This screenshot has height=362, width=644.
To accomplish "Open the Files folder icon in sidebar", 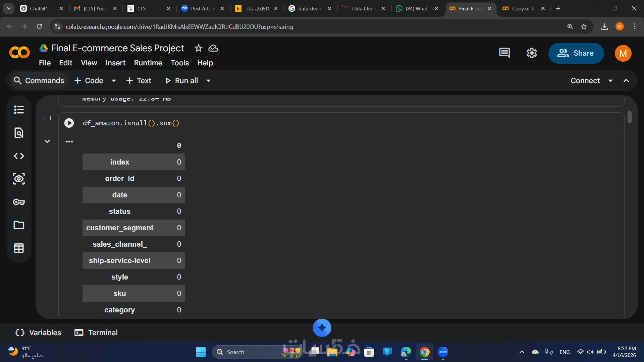I will pos(19,225).
